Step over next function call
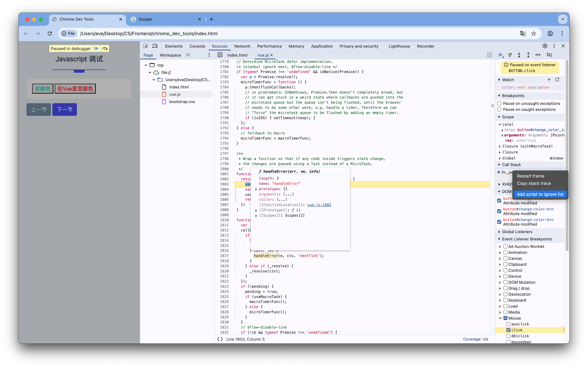 510,55
